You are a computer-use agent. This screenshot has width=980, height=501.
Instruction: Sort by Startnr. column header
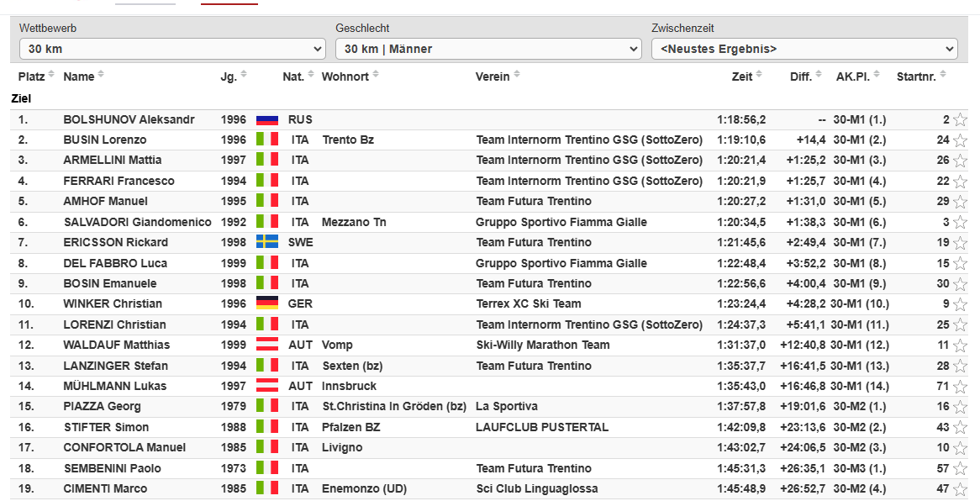point(916,76)
